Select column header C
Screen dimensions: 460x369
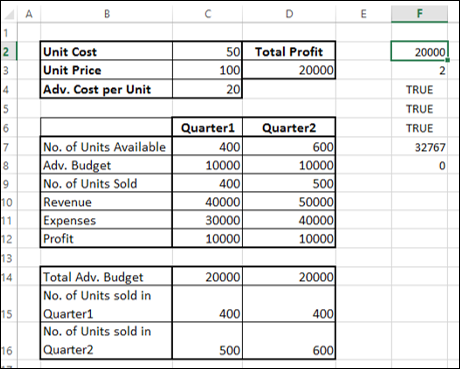(x=208, y=14)
